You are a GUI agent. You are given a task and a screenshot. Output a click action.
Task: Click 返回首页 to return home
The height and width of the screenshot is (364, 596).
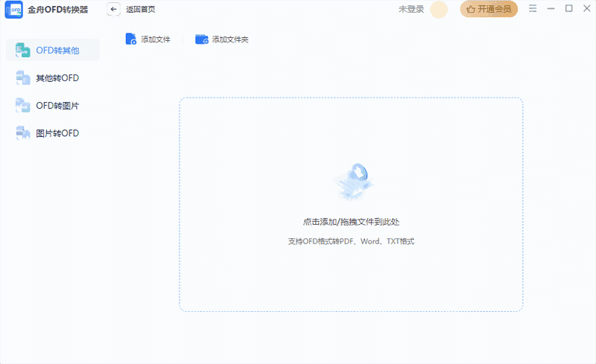point(141,10)
